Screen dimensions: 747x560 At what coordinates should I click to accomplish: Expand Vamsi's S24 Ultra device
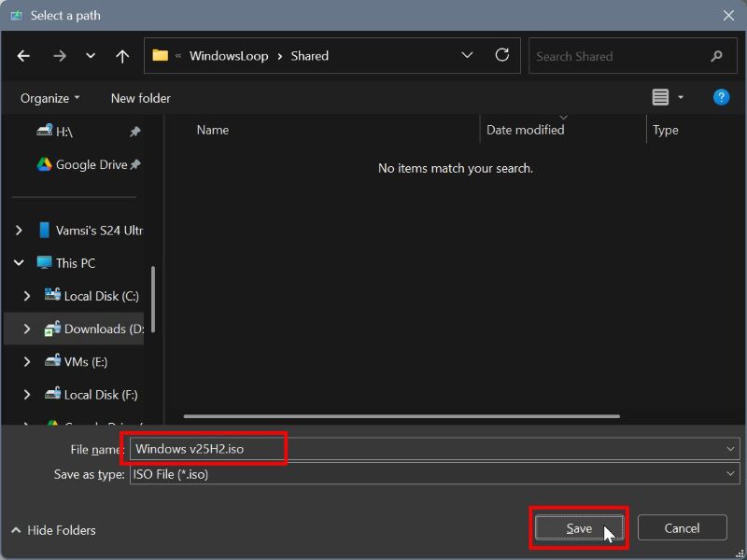coord(19,231)
